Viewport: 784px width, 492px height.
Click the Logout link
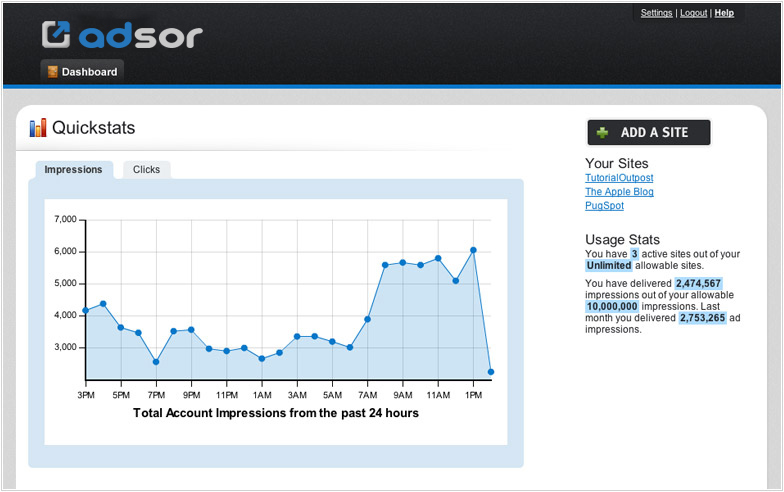tap(694, 13)
